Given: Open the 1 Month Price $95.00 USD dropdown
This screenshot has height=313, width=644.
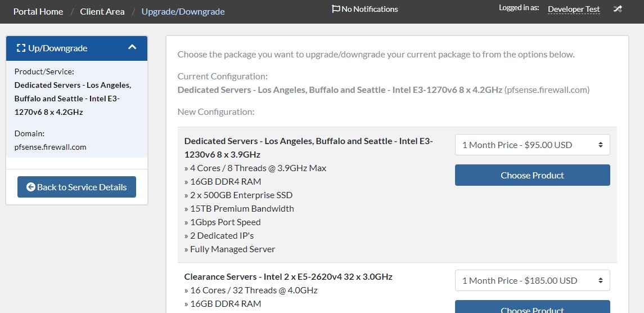Looking at the screenshot, I should point(532,145).
